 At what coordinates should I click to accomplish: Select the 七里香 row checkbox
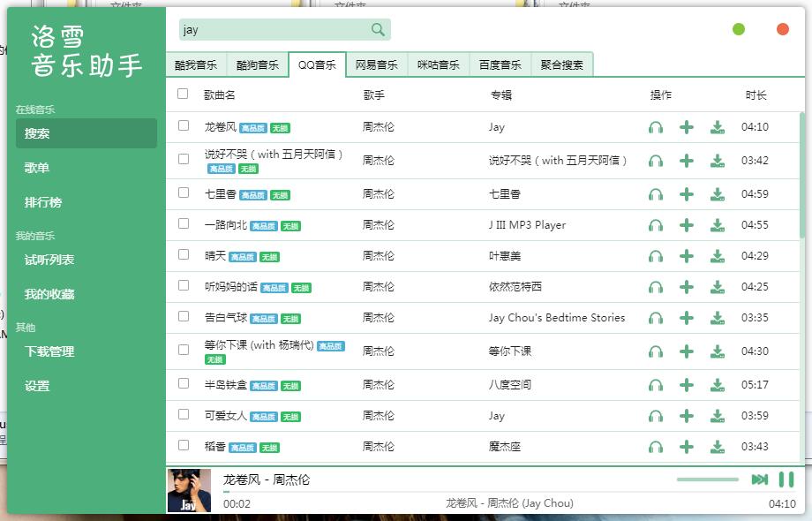click(184, 193)
